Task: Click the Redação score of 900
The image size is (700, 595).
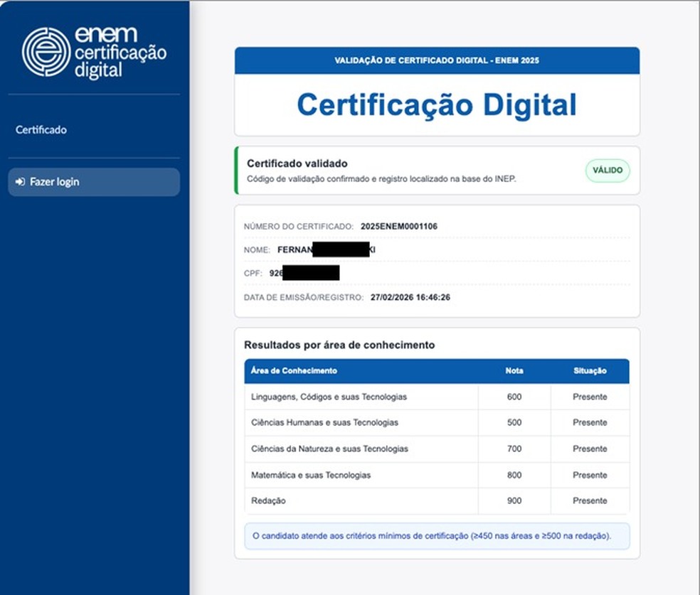Action: [514, 500]
